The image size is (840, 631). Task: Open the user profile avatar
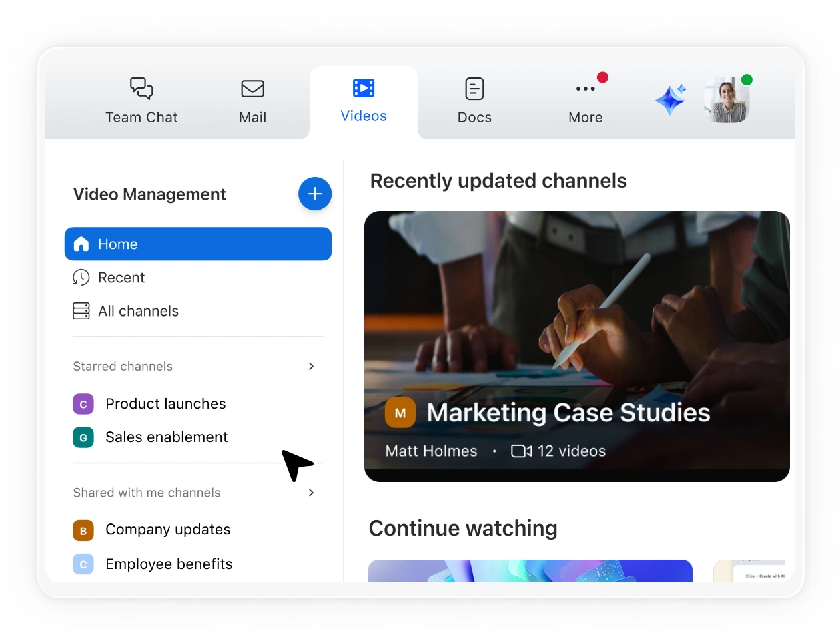click(727, 100)
